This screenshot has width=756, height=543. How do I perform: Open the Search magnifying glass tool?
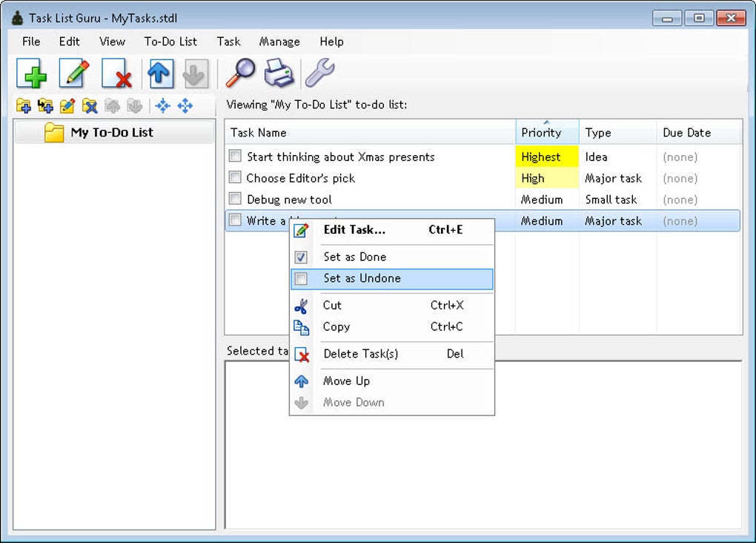[x=240, y=73]
